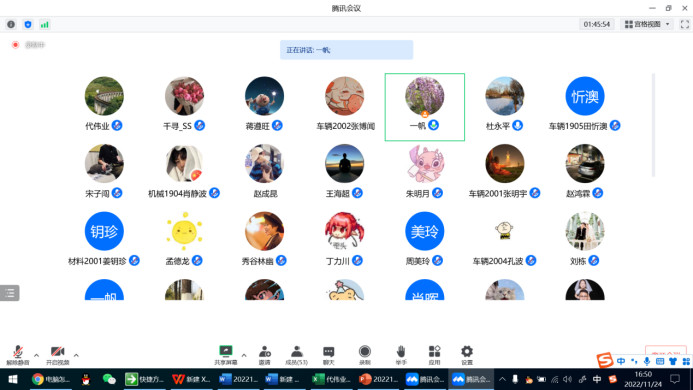The width and height of the screenshot is (693, 390).
Task: Turn on the camera video
Action: (x=57, y=355)
